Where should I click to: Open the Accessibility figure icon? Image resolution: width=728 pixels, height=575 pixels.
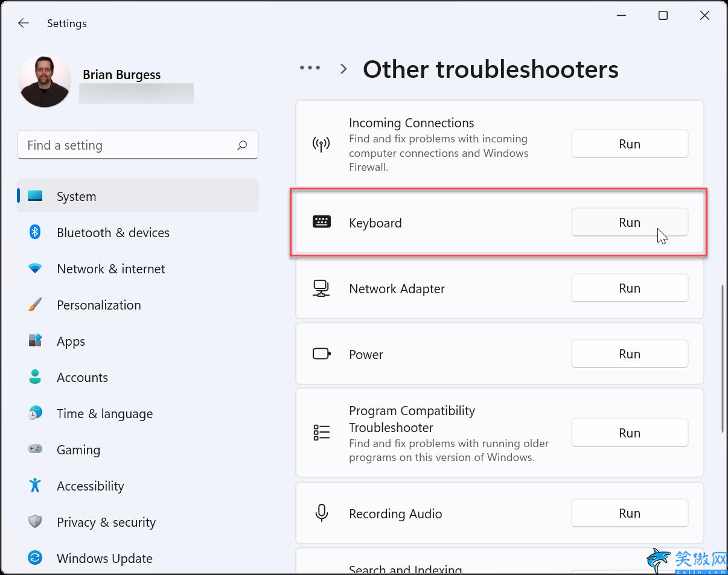coord(35,486)
